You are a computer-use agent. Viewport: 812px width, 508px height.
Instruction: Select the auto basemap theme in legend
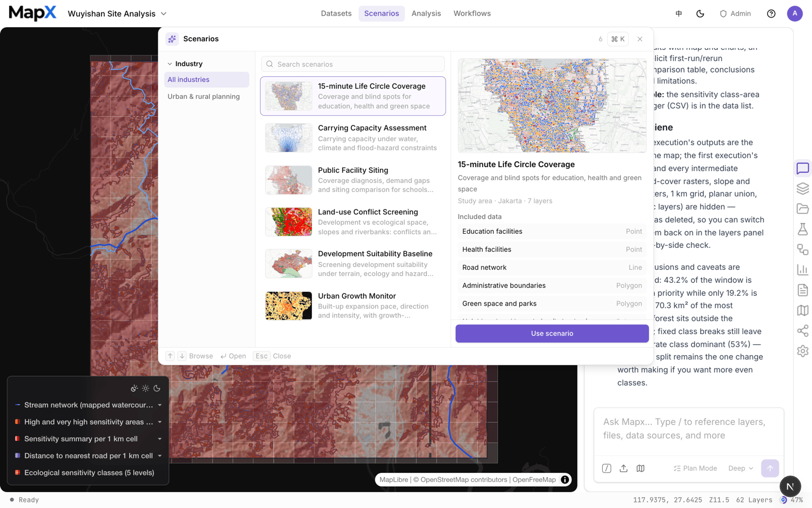tap(134, 388)
